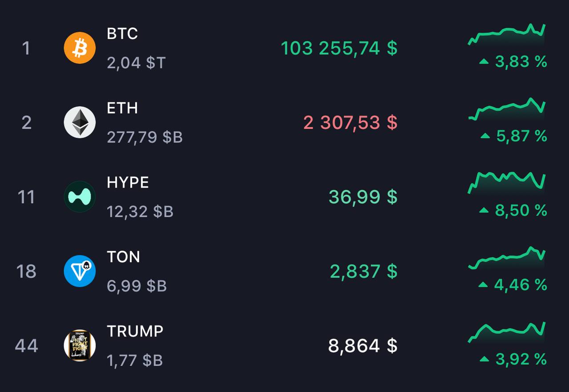The width and height of the screenshot is (569, 392).
Task: Tap the HYPE coin logo
Action: point(80,196)
